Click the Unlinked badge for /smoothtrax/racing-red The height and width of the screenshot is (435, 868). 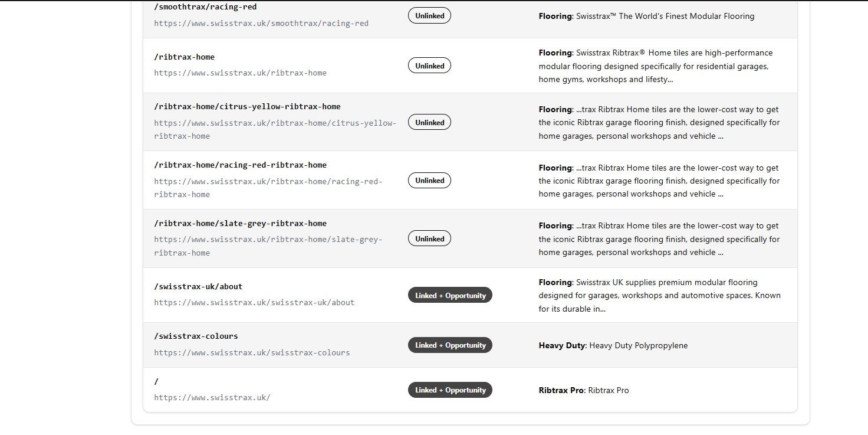click(x=429, y=16)
